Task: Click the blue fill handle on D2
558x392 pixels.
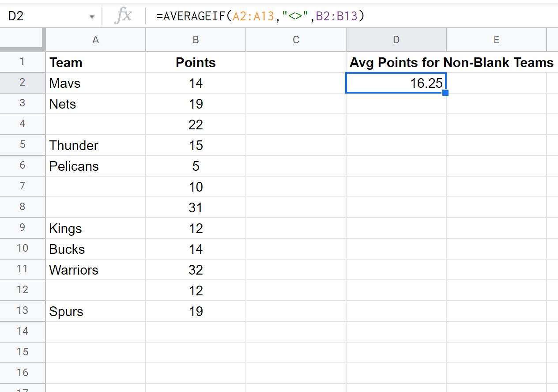Action: pyautogui.click(x=445, y=93)
